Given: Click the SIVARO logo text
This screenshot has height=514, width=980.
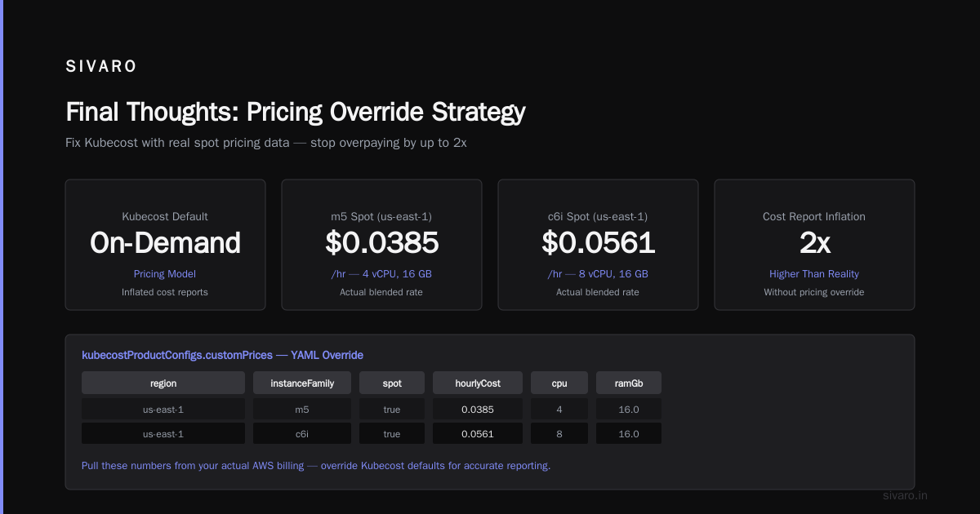Looking at the screenshot, I should (101, 67).
